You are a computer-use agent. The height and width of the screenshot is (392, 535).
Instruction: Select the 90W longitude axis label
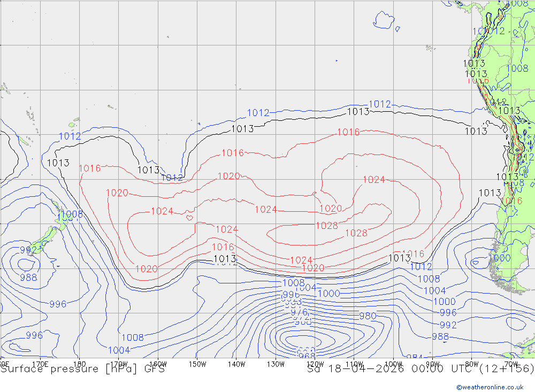(x=433, y=364)
